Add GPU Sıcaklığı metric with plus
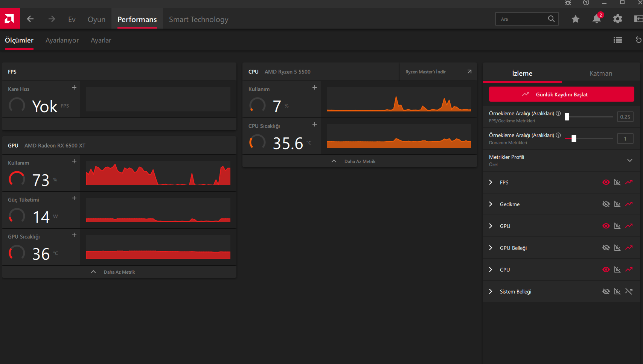 click(74, 235)
